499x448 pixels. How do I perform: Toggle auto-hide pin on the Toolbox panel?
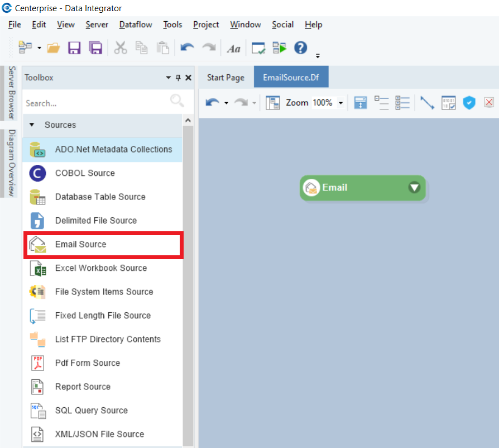(179, 78)
